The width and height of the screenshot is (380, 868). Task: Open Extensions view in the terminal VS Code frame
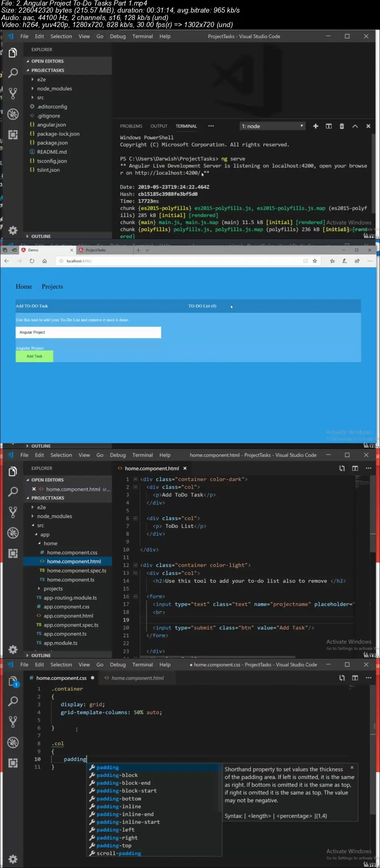13,135
